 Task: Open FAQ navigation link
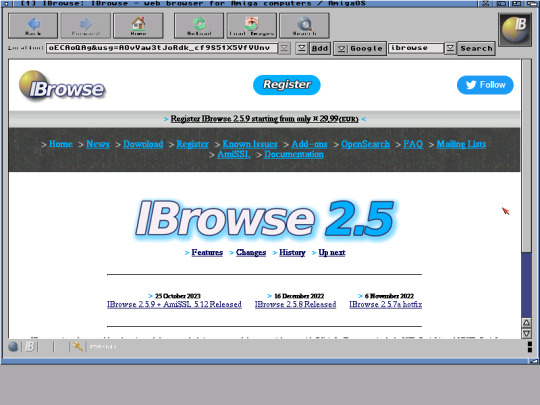[x=413, y=144]
